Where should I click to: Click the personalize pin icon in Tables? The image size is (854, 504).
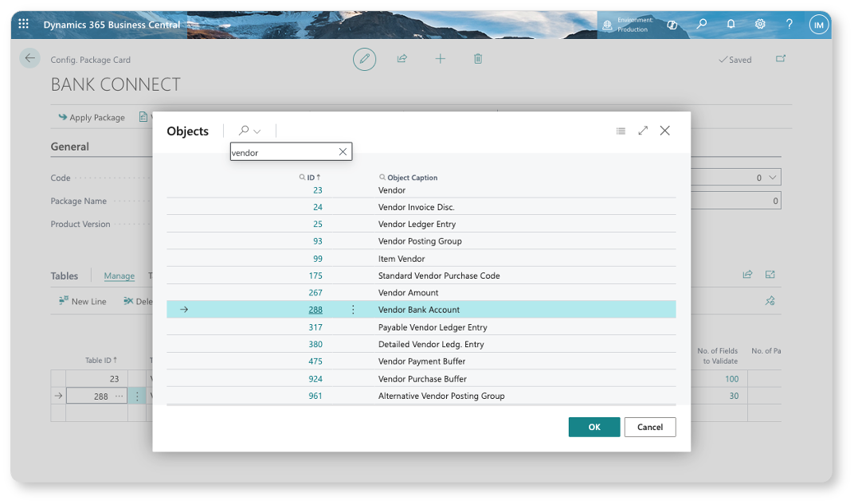pos(770,300)
